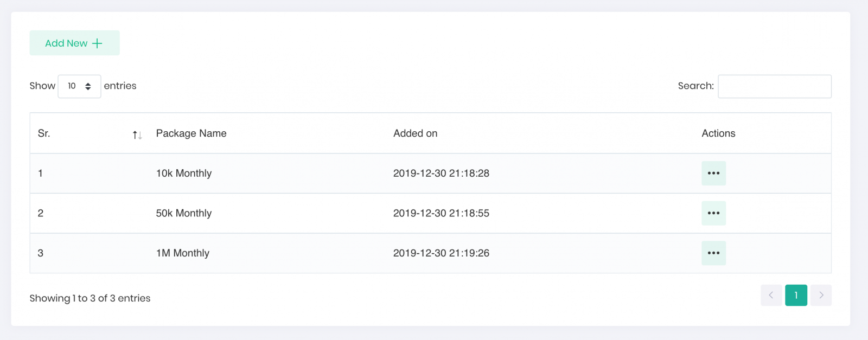Viewport: 868px width, 340px height.
Task: Click the Actions column header
Action: [x=718, y=133]
